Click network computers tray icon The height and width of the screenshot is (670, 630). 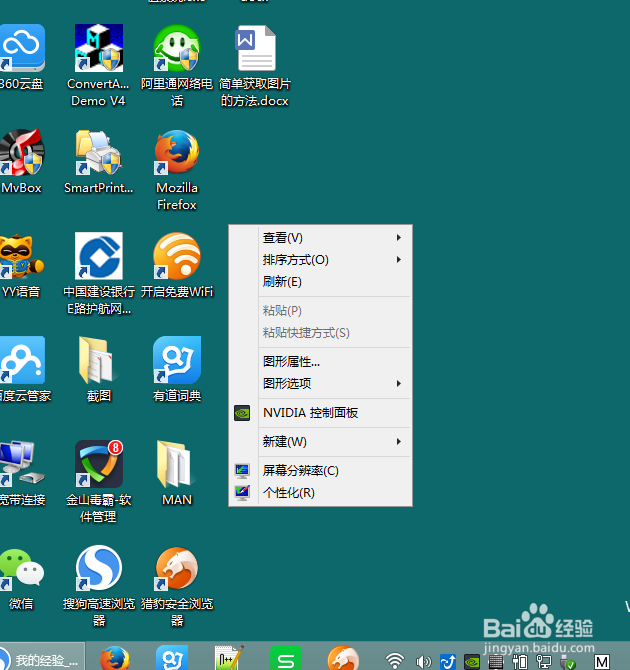pyautogui.click(x=544, y=662)
